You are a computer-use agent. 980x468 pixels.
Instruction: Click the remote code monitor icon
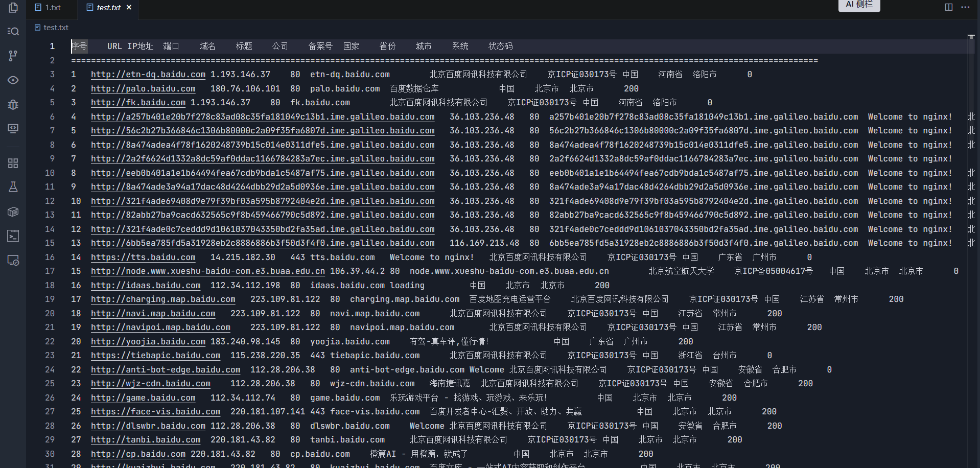click(13, 260)
